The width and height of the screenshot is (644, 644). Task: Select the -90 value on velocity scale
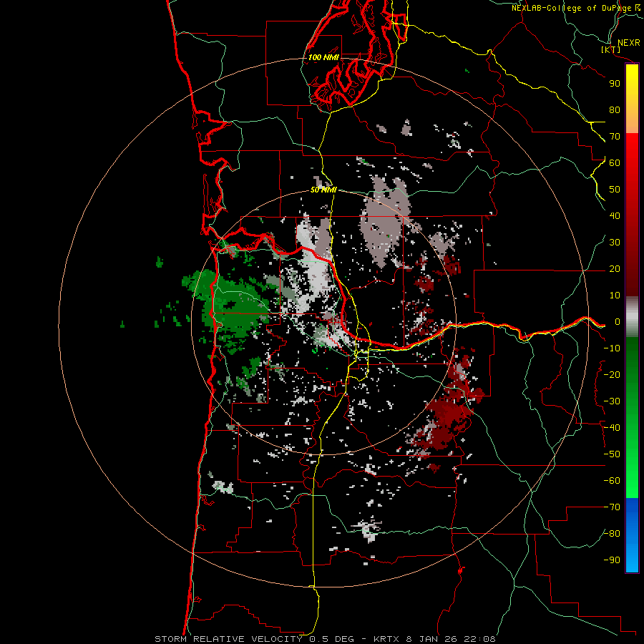point(612,560)
